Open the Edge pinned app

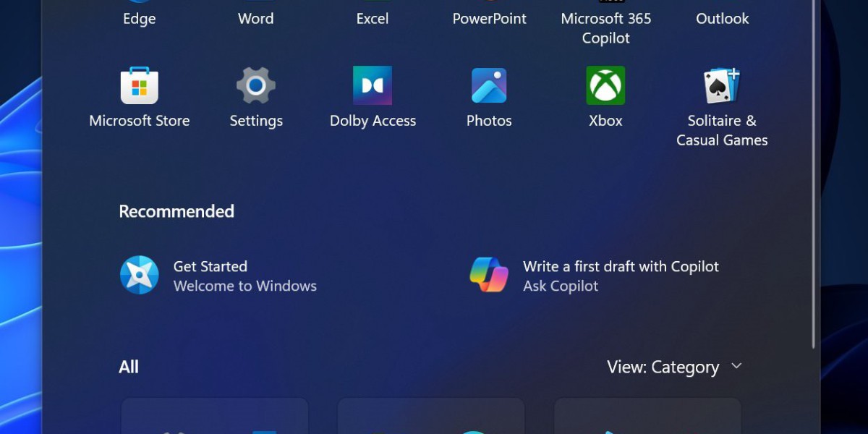tap(139, 14)
